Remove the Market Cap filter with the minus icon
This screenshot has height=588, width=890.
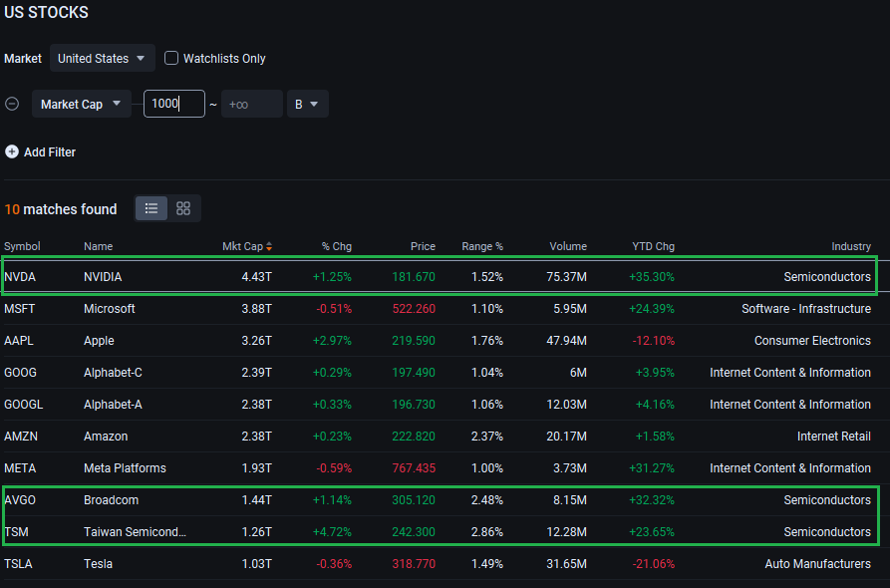tap(12, 104)
